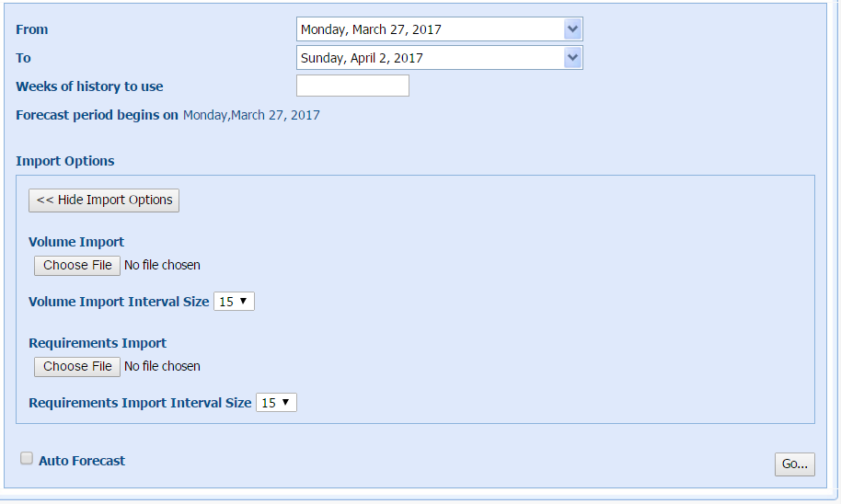Click the "Weeks of history to use" label
This screenshot has width=841, height=504.
(x=89, y=86)
